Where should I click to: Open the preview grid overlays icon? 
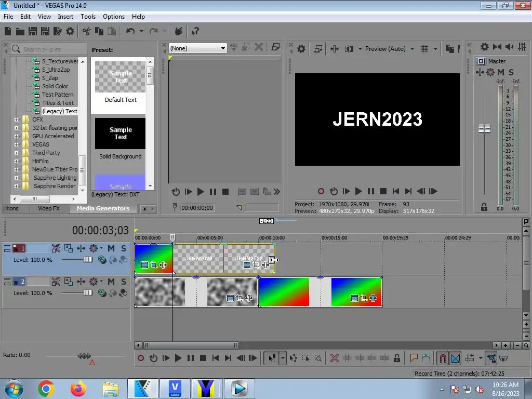(424, 49)
